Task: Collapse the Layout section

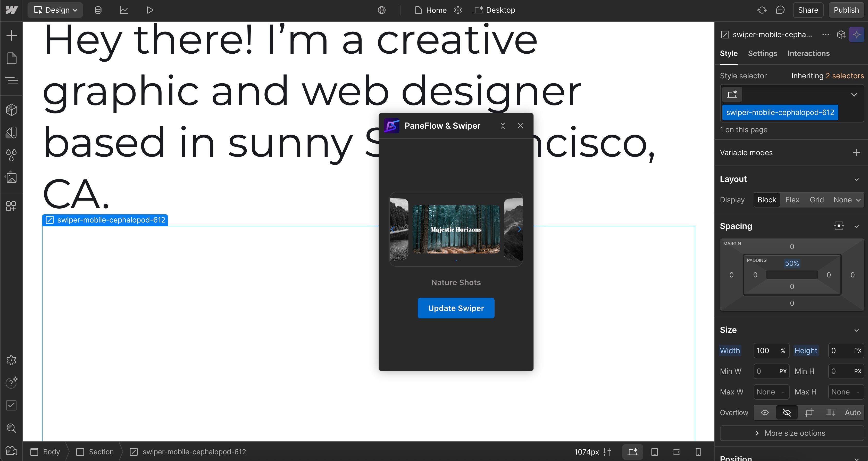Action: (x=857, y=179)
